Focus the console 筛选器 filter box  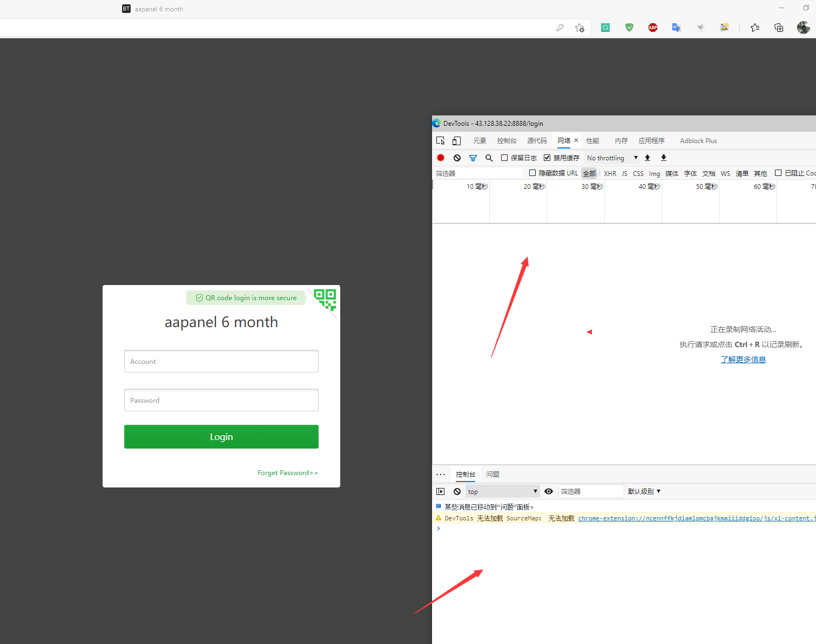[x=591, y=491]
